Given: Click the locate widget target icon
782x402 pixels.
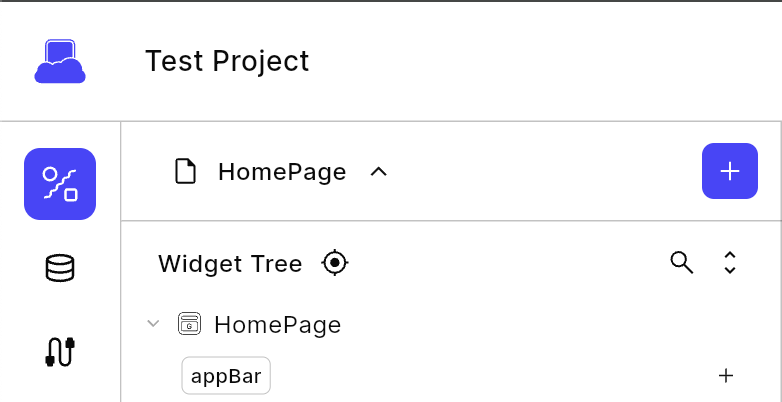Looking at the screenshot, I should tap(335, 263).
